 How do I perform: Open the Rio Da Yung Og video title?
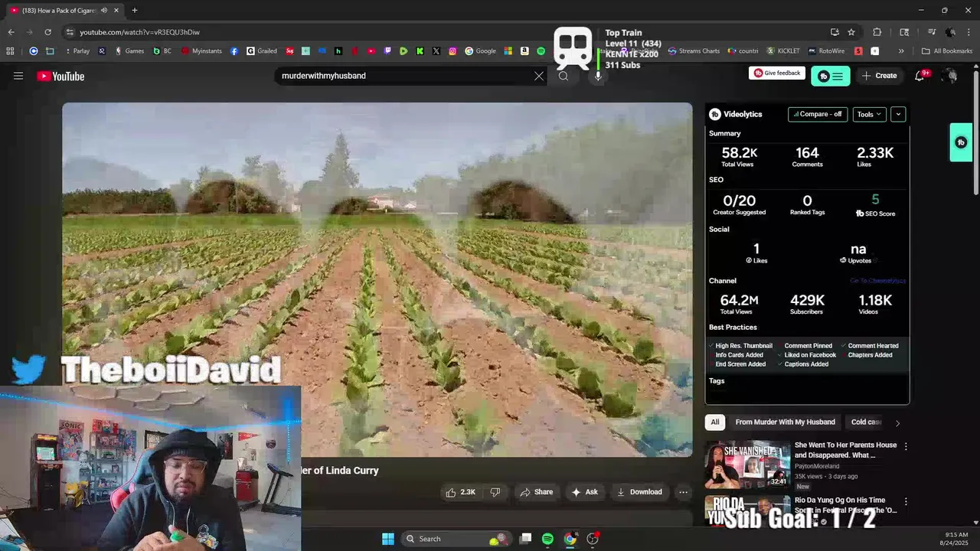point(845,505)
